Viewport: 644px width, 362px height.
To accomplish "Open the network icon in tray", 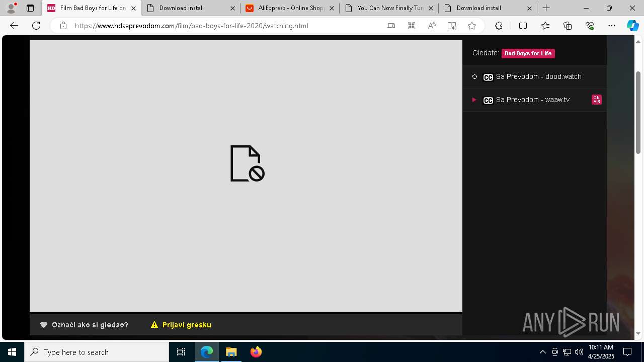I will tap(567, 352).
